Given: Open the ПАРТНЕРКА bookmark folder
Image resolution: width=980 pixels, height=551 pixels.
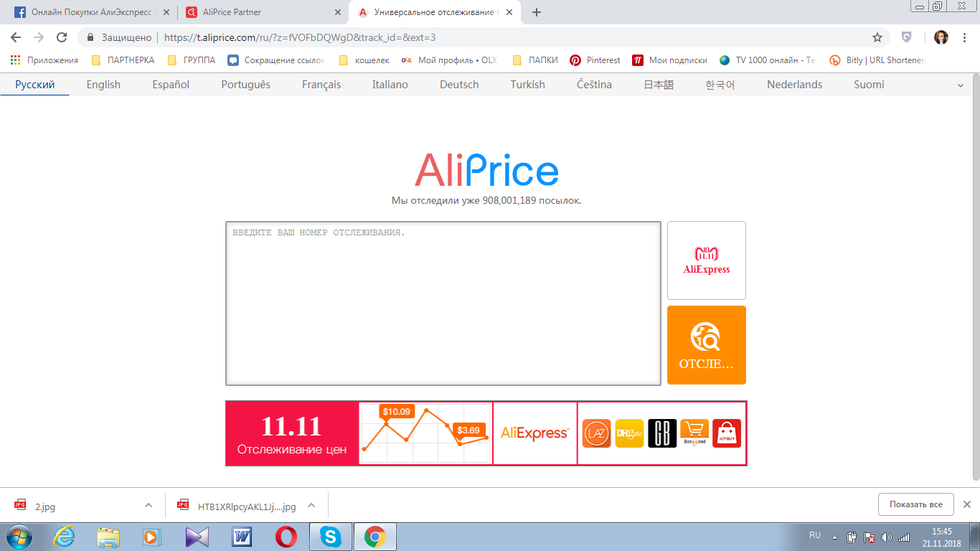Looking at the screenshot, I should [123, 60].
